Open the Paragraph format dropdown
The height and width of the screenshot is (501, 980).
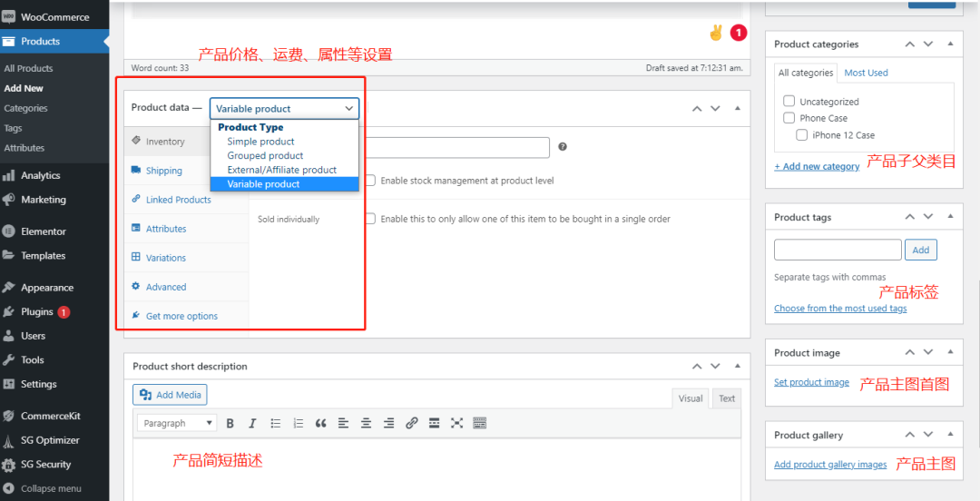tap(177, 423)
